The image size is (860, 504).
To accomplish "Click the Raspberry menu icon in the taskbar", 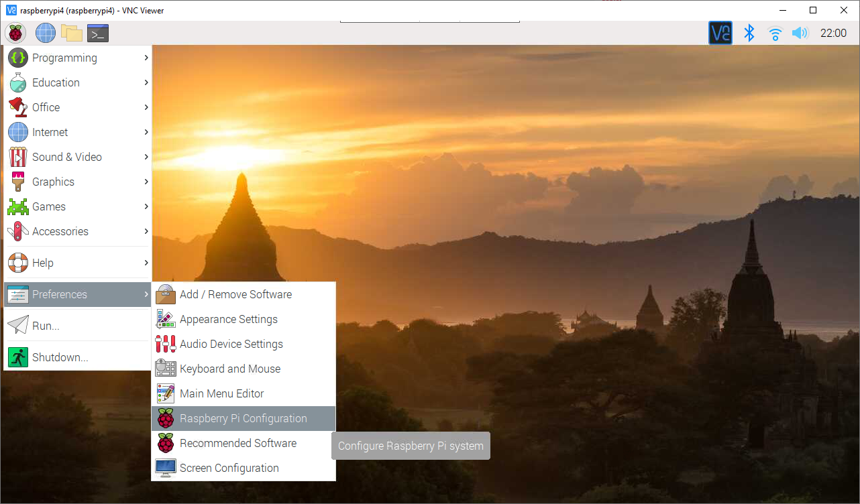I will pyautogui.click(x=15, y=32).
